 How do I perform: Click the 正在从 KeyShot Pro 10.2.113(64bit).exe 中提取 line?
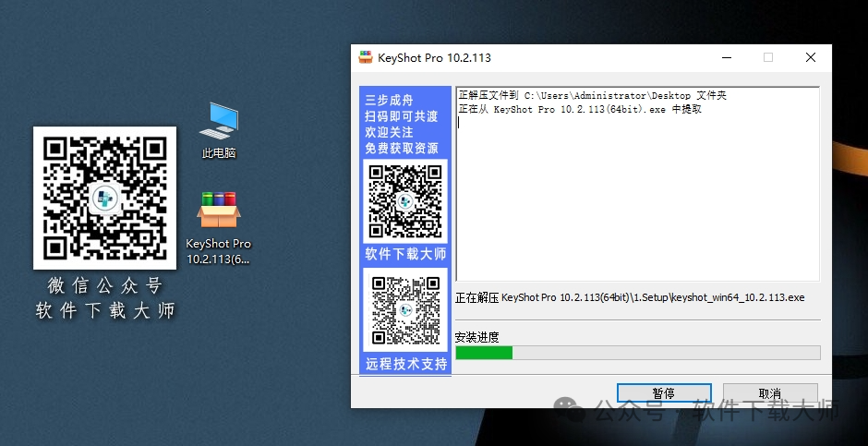click(x=580, y=110)
